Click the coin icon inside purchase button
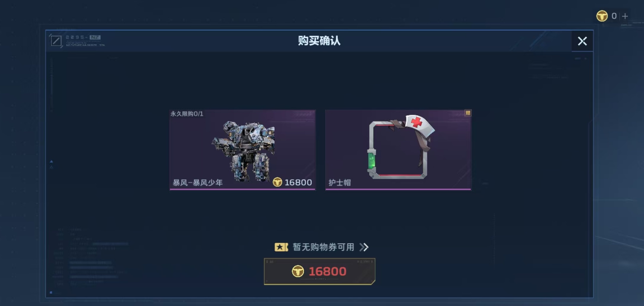The image size is (644, 306). tap(298, 271)
